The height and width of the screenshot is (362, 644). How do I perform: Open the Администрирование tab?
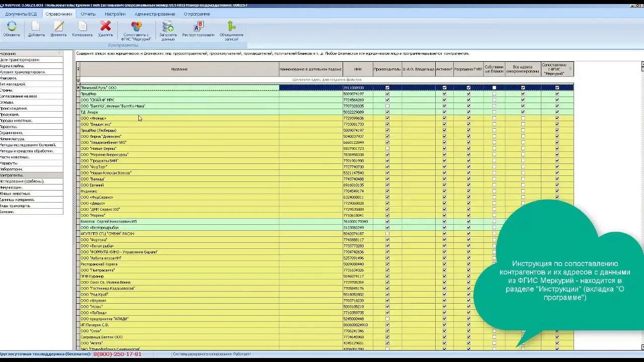point(154,14)
